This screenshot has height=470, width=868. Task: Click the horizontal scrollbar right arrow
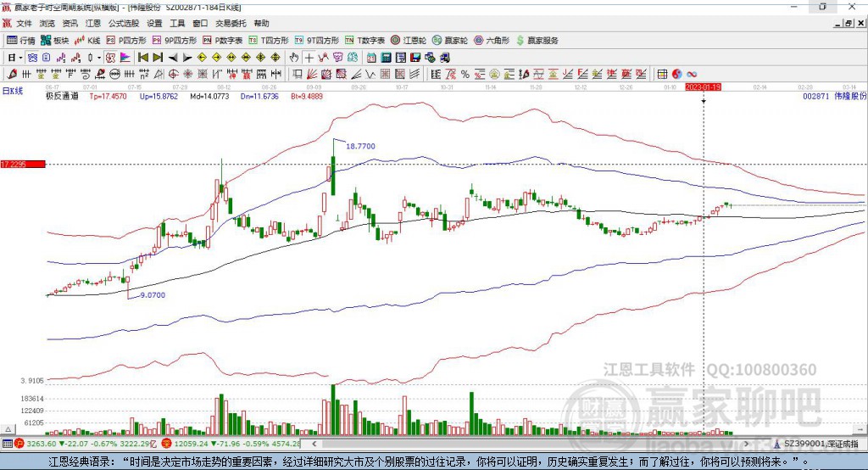(x=746, y=444)
